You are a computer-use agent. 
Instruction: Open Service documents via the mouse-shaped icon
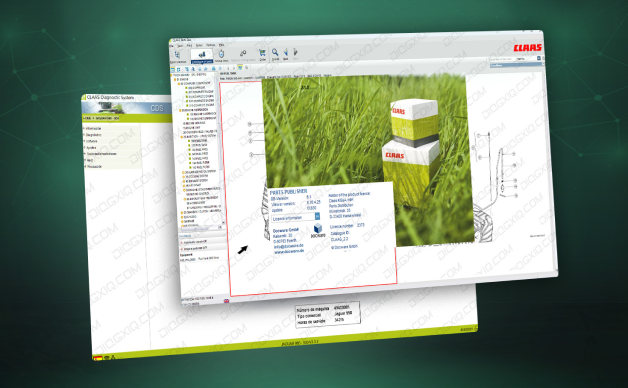221,54
